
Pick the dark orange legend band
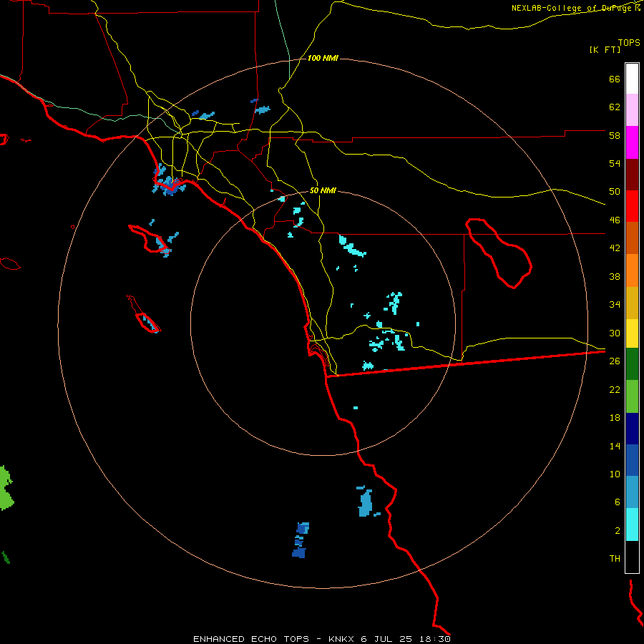[x=632, y=238]
